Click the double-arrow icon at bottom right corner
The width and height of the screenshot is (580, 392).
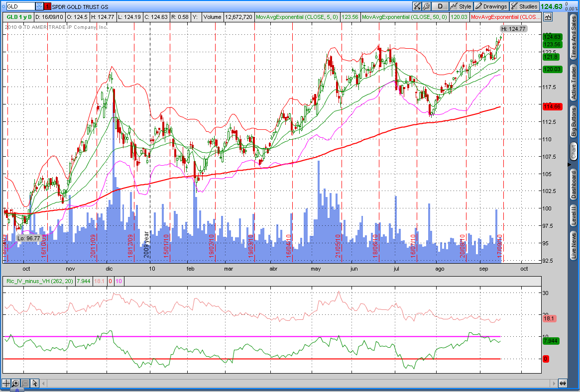click(x=563, y=384)
